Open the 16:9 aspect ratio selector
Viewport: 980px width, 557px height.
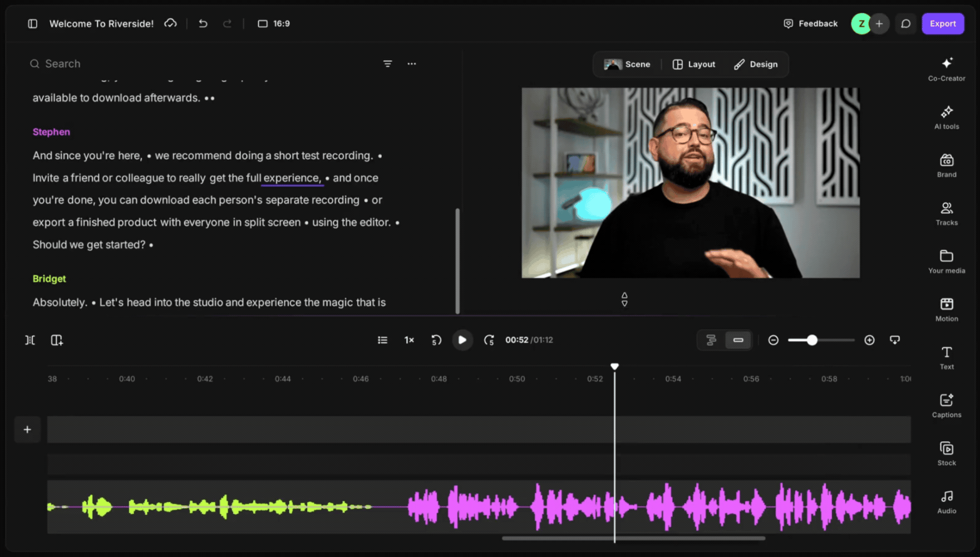tap(274, 23)
